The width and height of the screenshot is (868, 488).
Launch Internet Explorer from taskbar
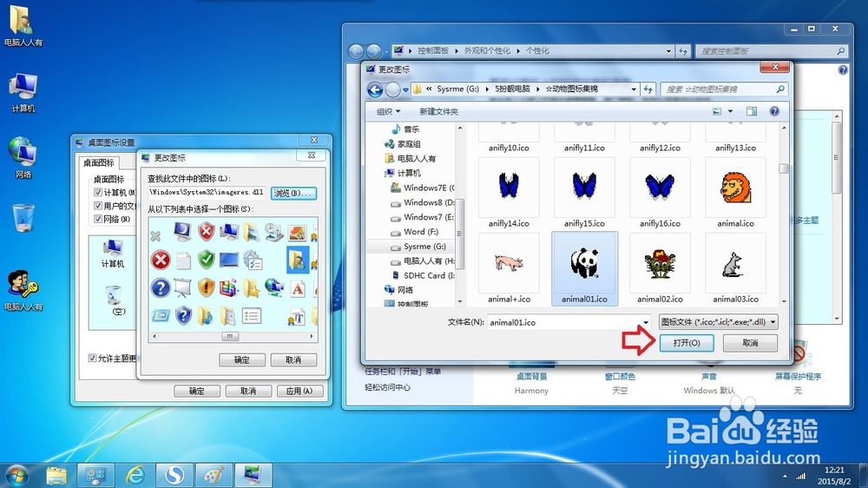coord(135,475)
